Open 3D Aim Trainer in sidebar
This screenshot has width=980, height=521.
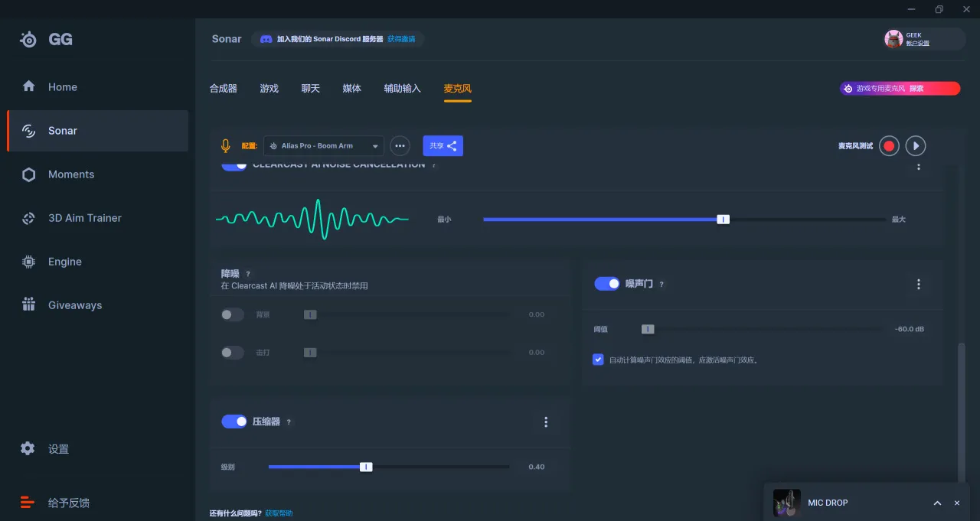coord(97,218)
